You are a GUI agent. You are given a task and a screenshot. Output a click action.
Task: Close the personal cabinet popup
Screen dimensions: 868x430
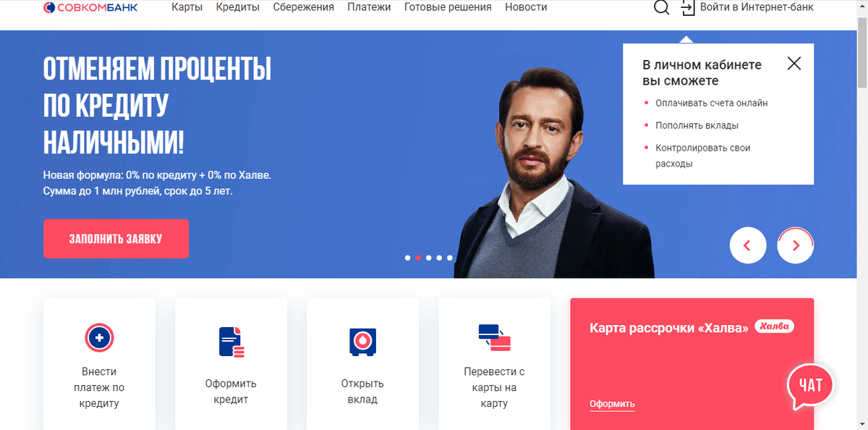(x=794, y=63)
